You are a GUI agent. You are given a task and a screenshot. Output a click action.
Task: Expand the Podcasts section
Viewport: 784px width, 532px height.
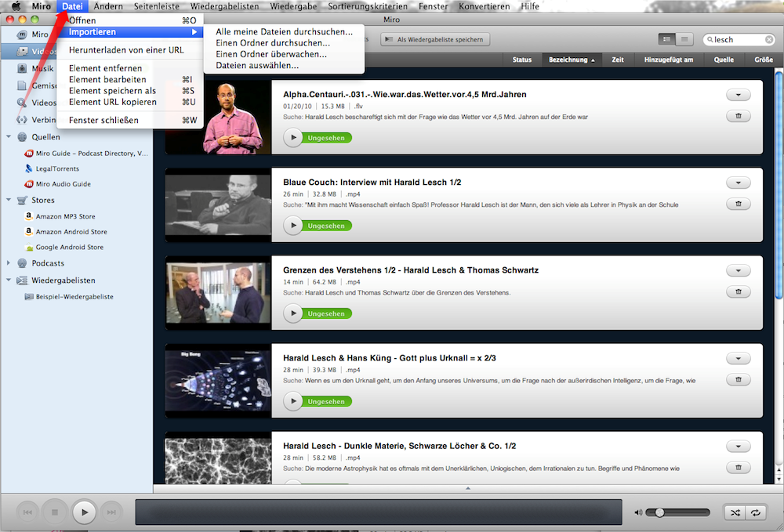(8, 263)
